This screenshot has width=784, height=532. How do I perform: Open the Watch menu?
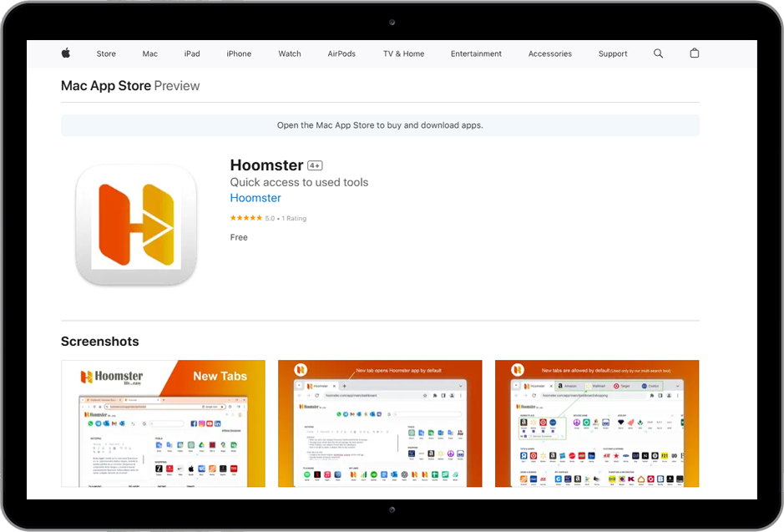[290, 53]
